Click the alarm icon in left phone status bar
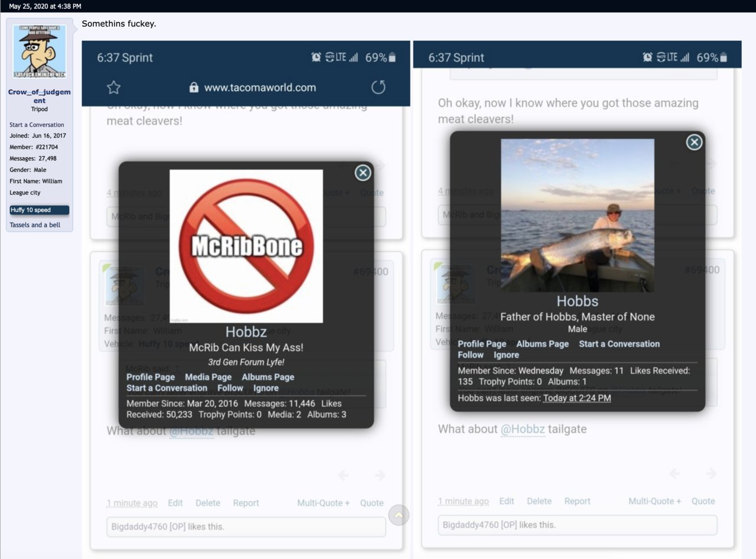The width and height of the screenshot is (756, 559). [317, 57]
